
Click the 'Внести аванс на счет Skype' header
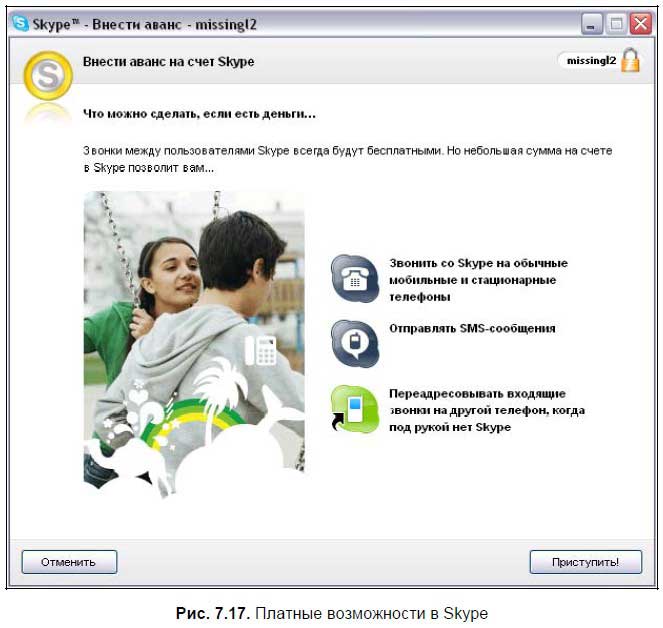click(x=168, y=62)
